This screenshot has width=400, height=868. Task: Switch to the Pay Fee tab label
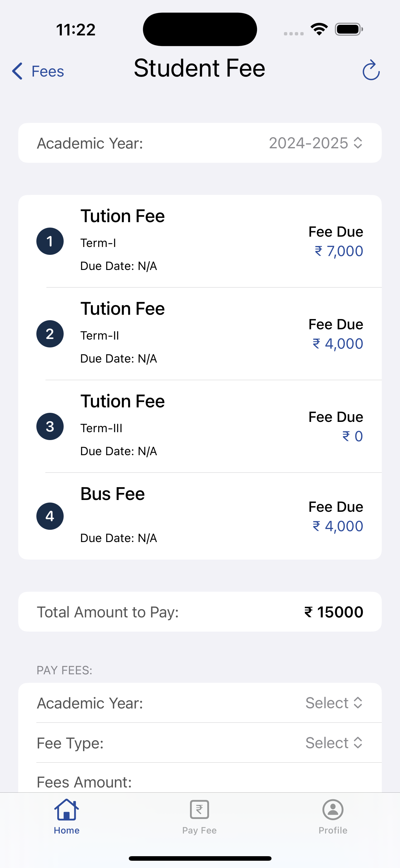199,830
